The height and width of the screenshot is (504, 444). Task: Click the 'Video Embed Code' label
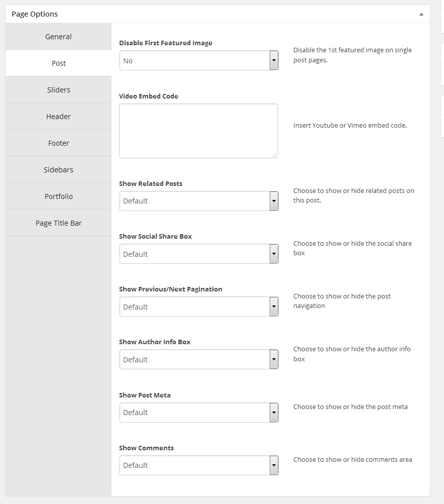(149, 96)
